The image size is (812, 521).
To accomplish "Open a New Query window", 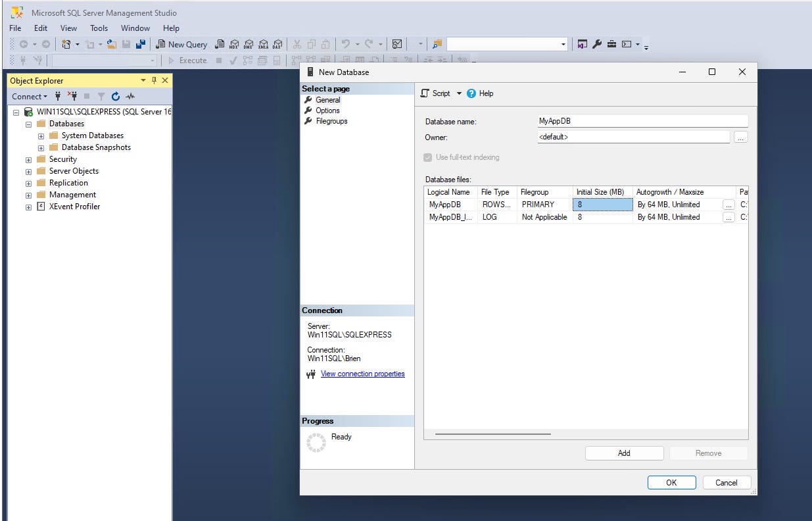I will (182, 44).
